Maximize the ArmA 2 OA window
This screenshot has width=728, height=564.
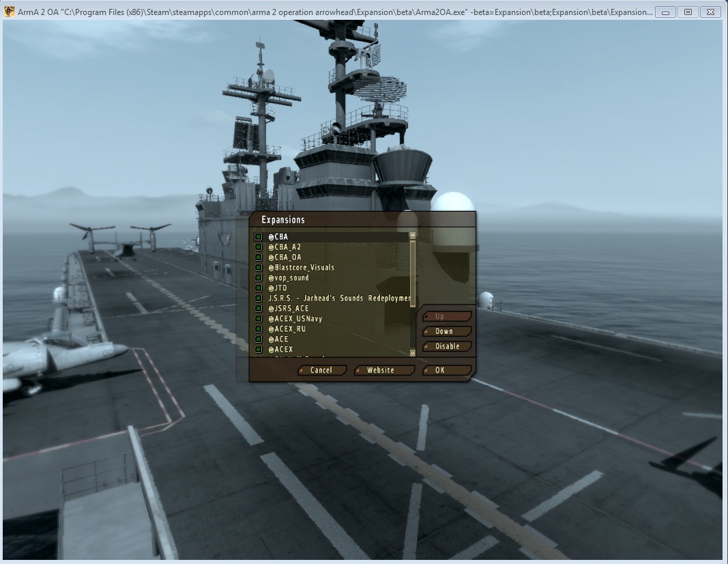pos(688,12)
